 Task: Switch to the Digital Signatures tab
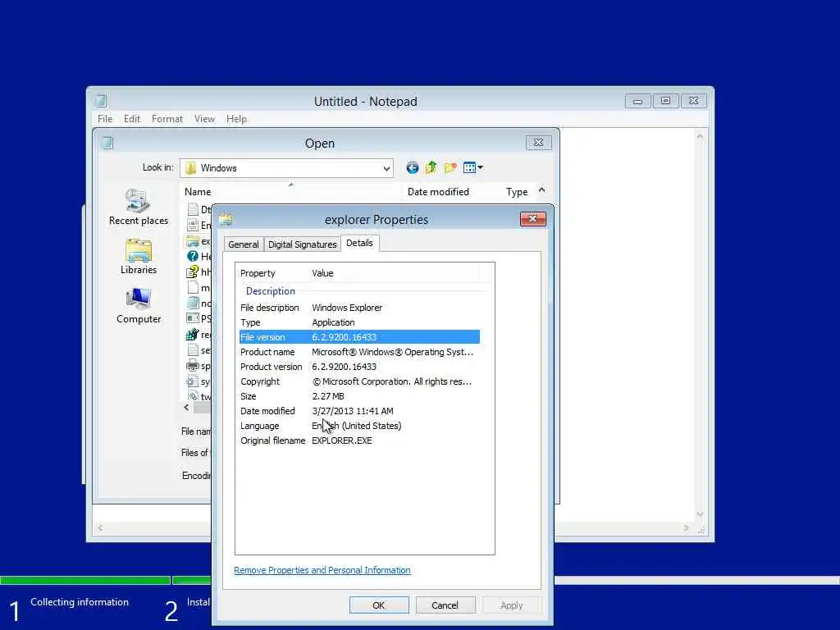[x=302, y=244]
